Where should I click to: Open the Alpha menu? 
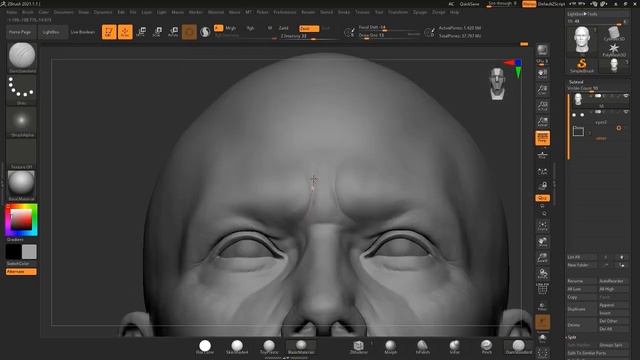(11, 12)
